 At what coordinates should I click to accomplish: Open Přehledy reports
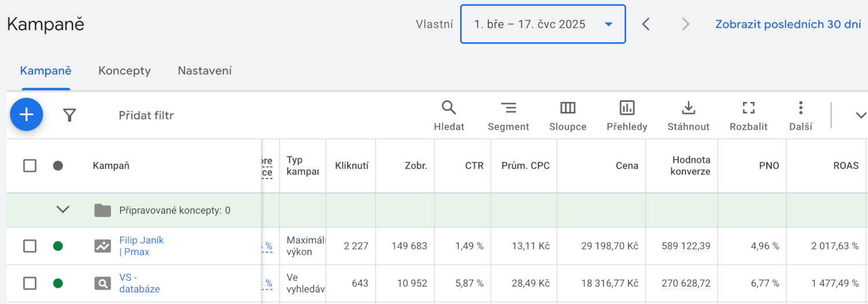627,115
